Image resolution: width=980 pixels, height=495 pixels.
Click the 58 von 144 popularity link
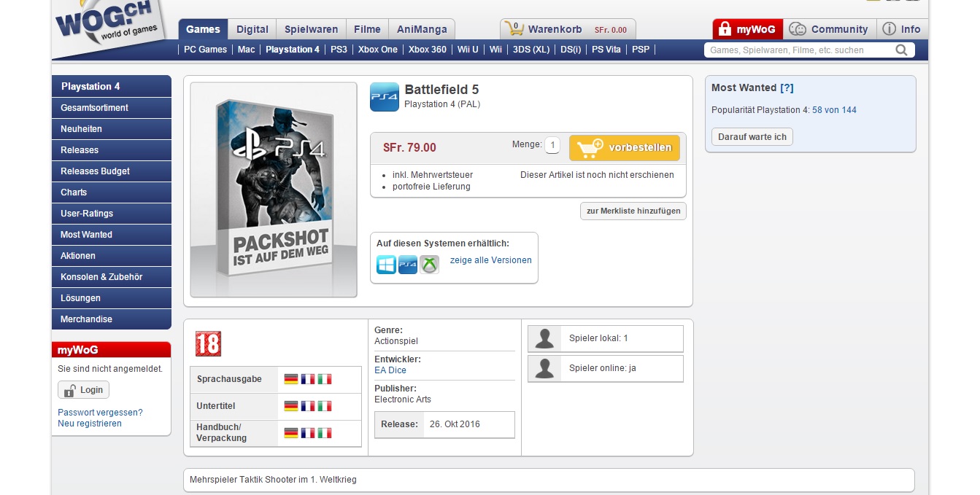(834, 110)
